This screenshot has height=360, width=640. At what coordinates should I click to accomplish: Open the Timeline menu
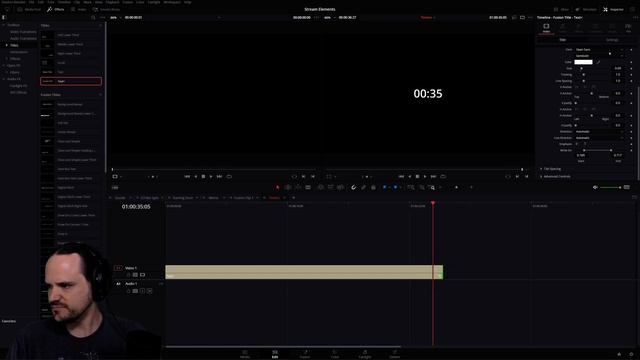click(x=64, y=2)
